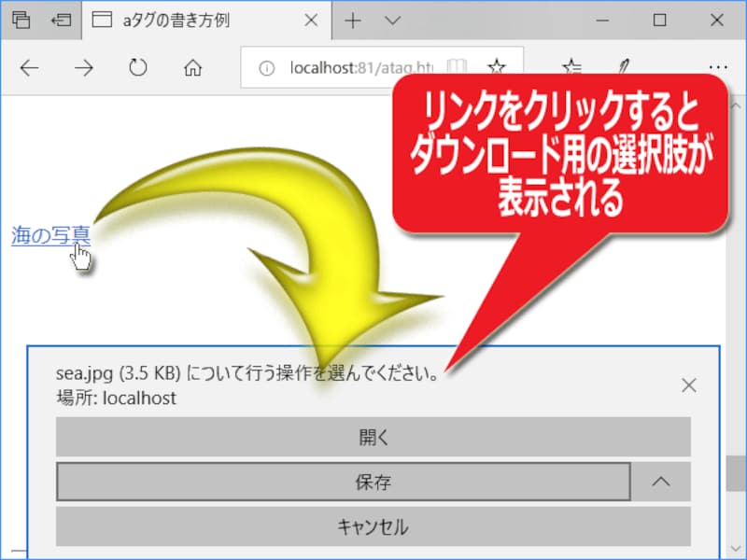Click the 海の写真 link
This screenshot has width=747, height=560.
click(x=49, y=234)
